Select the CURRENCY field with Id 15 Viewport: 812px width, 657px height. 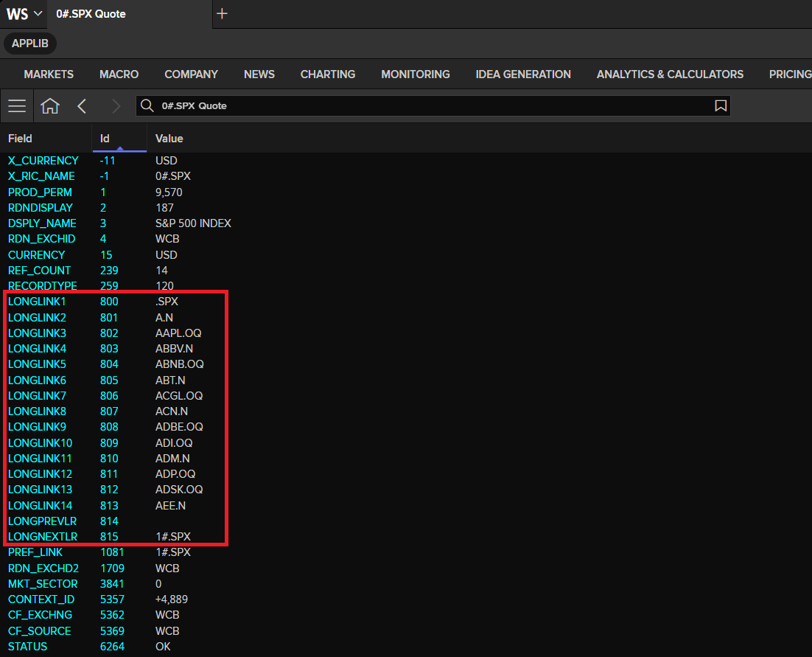(36, 255)
